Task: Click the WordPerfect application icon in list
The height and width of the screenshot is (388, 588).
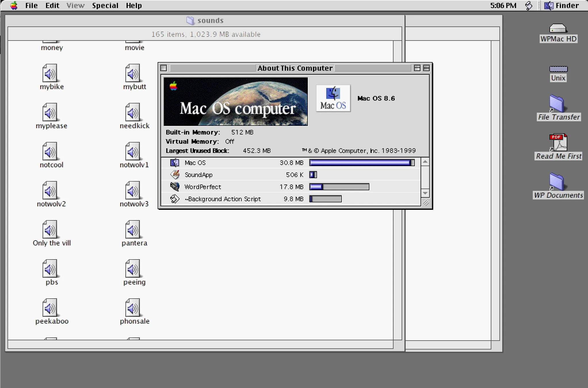Action: [x=175, y=187]
